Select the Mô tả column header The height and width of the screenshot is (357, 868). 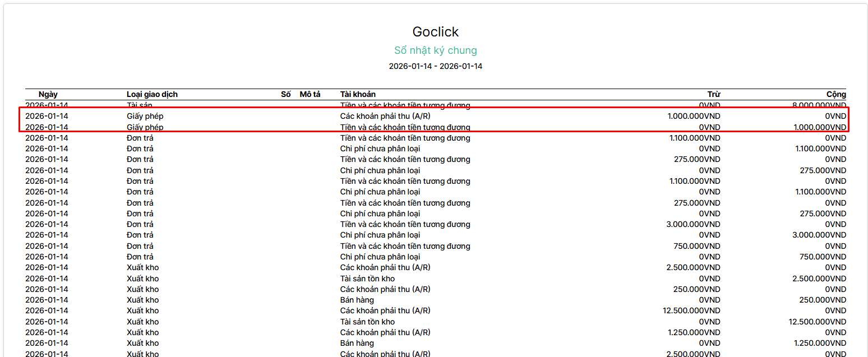(310, 94)
